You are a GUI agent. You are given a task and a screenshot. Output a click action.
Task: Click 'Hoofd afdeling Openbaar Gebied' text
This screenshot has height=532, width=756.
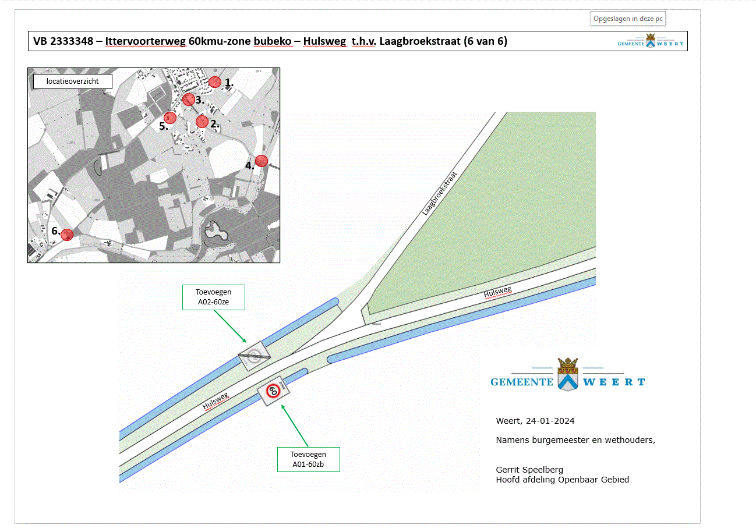562,480
